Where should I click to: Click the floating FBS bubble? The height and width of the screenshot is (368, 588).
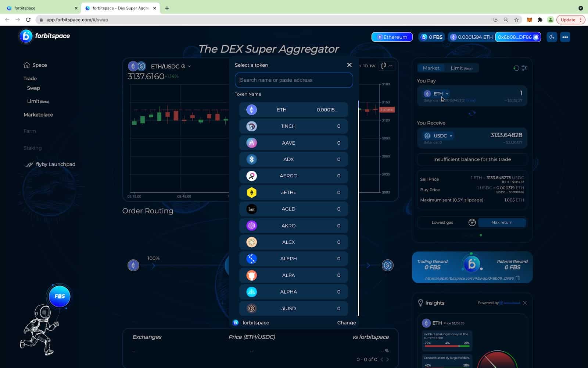tap(60, 296)
